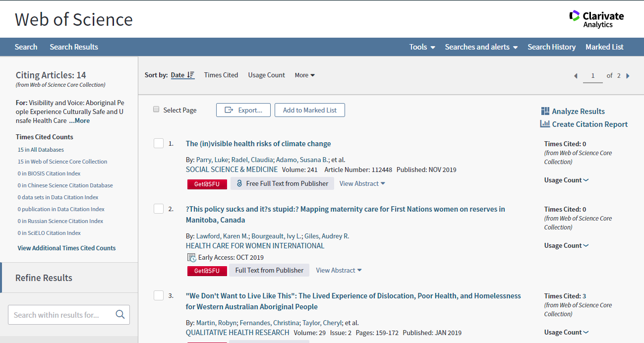644x343 pixels.
Task: Click Free Full Text from Publisher button
Action: click(x=282, y=183)
